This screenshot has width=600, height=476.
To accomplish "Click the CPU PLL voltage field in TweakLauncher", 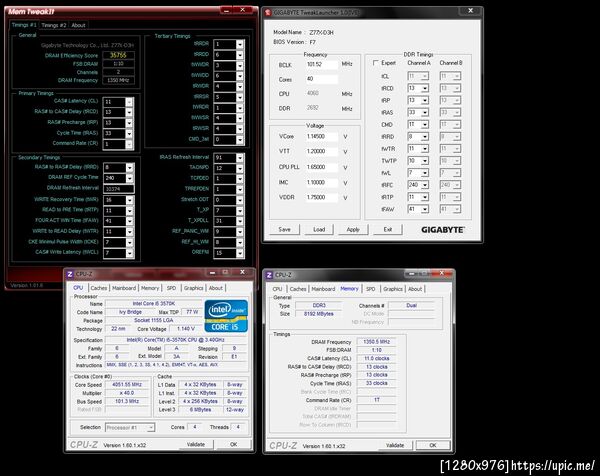I will pos(321,167).
